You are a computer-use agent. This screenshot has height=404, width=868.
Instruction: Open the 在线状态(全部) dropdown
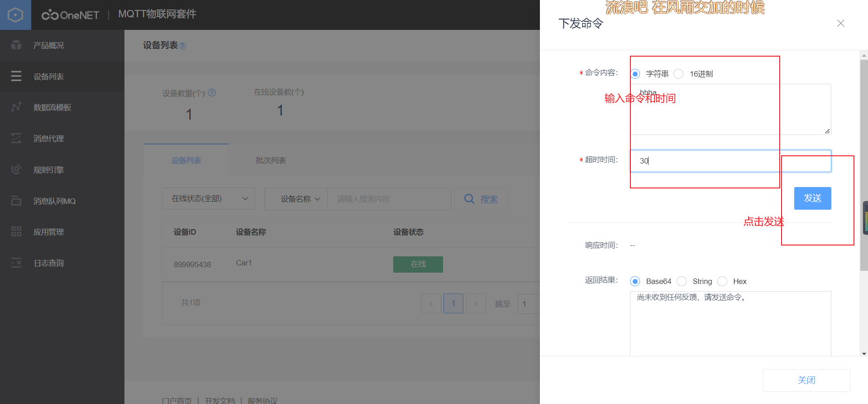tap(209, 199)
